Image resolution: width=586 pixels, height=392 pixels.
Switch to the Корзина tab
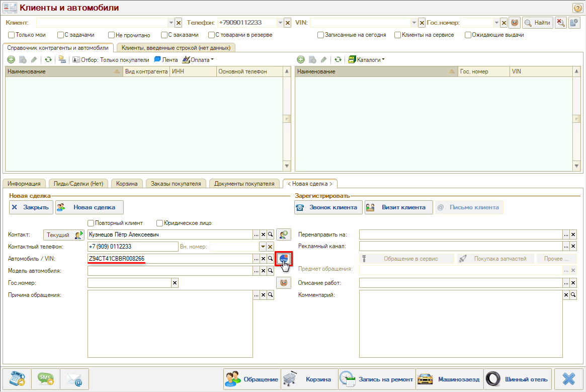pyautogui.click(x=127, y=184)
